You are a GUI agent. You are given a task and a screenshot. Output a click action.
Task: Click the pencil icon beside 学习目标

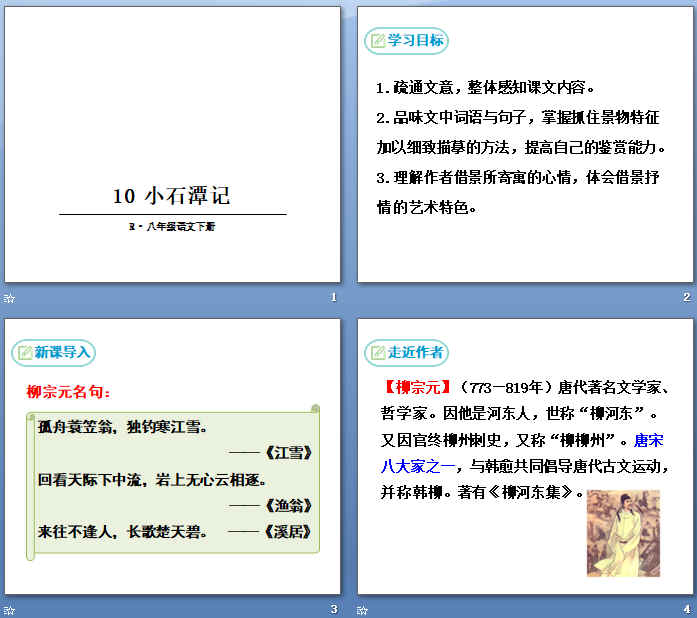coord(378,41)
